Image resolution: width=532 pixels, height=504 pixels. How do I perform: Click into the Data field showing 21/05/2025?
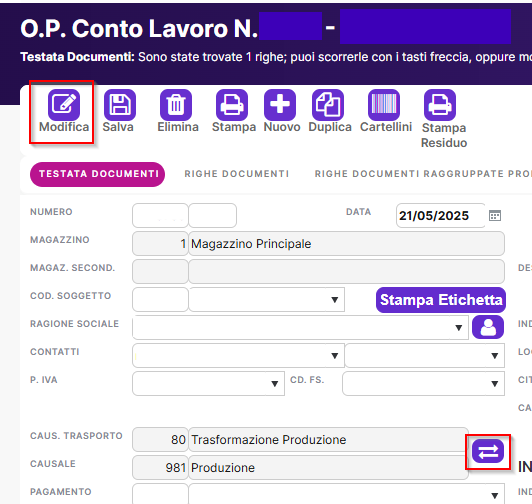click(x=441, y=216)
